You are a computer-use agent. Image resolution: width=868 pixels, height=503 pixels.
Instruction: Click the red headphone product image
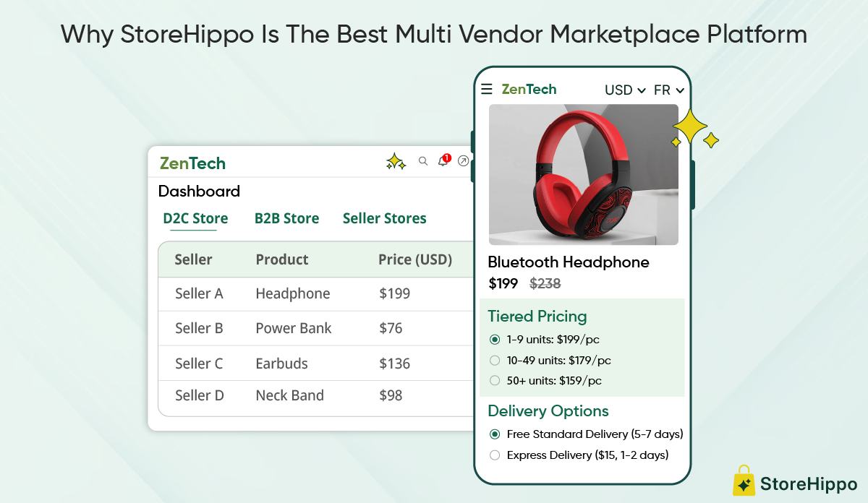click(583, 175)
